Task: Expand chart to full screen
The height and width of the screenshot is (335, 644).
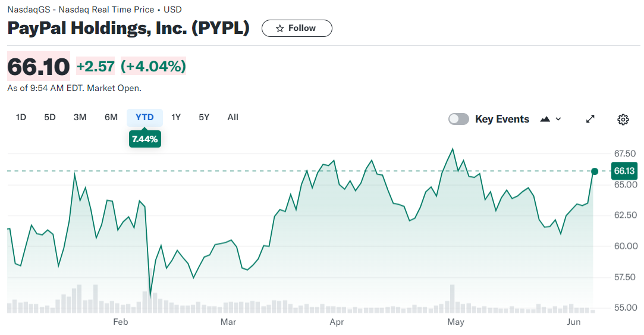Action: [590, 119]
